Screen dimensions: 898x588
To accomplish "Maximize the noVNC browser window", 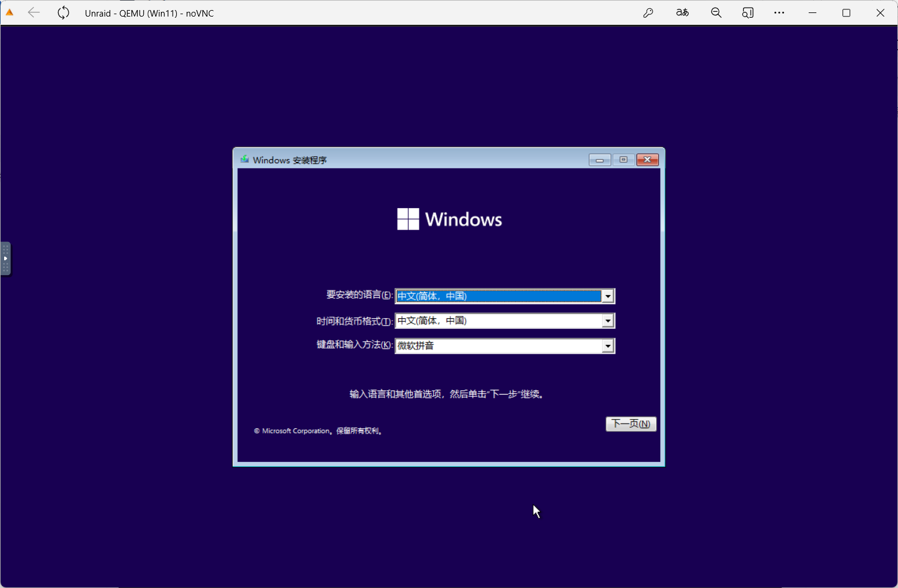I will coord(847,12).
